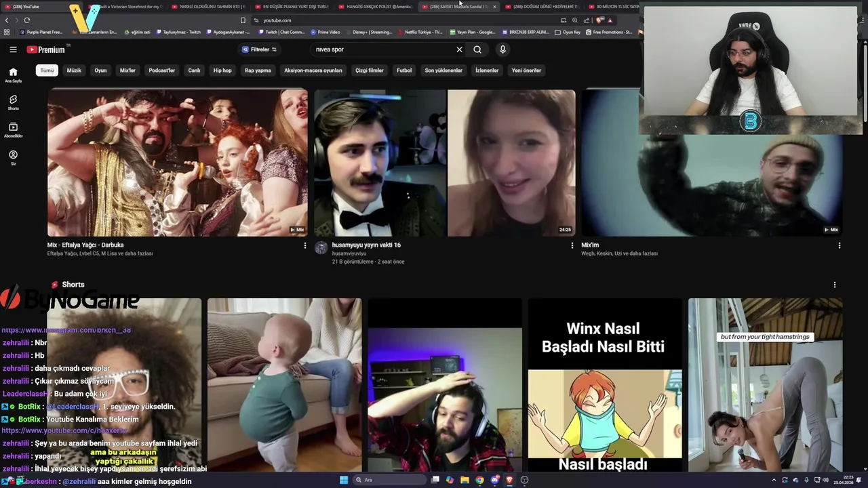The height and width of the screenshot is (488, 868).
Task: Open Brave browser taskbar icon
Action: (x=509, y=480)
